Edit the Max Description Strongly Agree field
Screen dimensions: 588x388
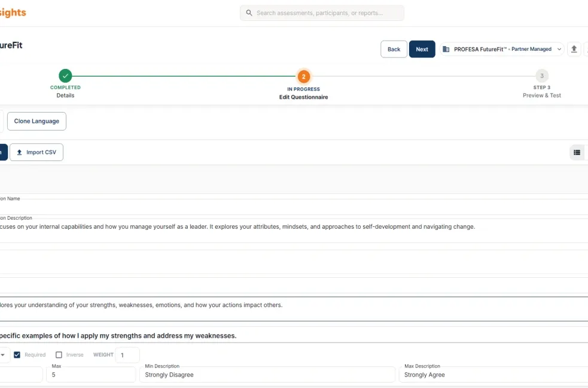tap(493, 374)
